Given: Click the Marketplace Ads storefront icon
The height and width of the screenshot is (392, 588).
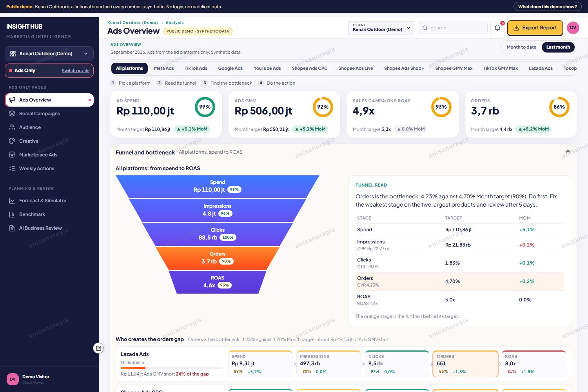Looking at the screenshot, I should pos(12,155).
